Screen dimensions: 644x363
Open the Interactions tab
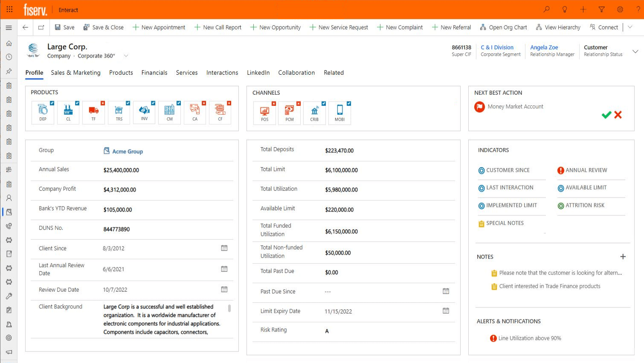click(222, 73)
